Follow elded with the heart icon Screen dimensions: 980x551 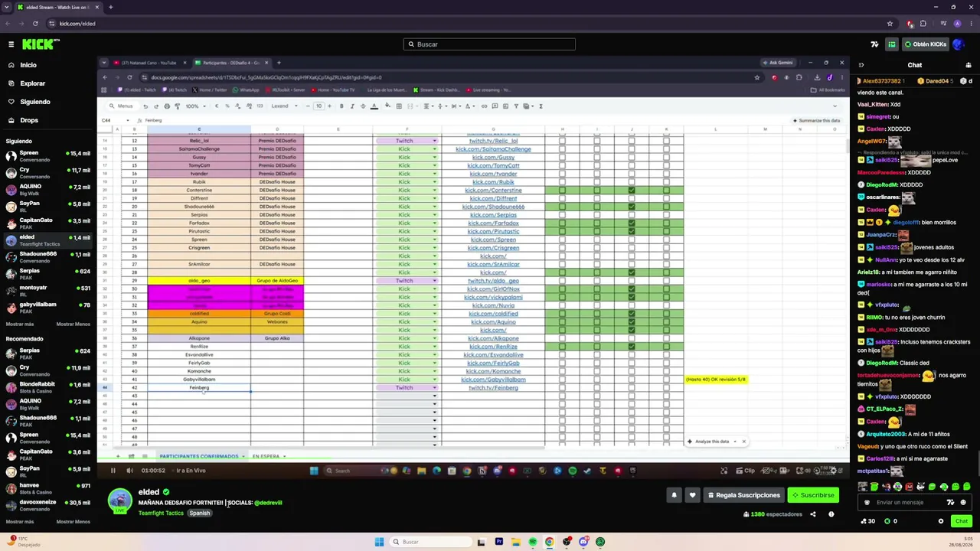point(693,495)
